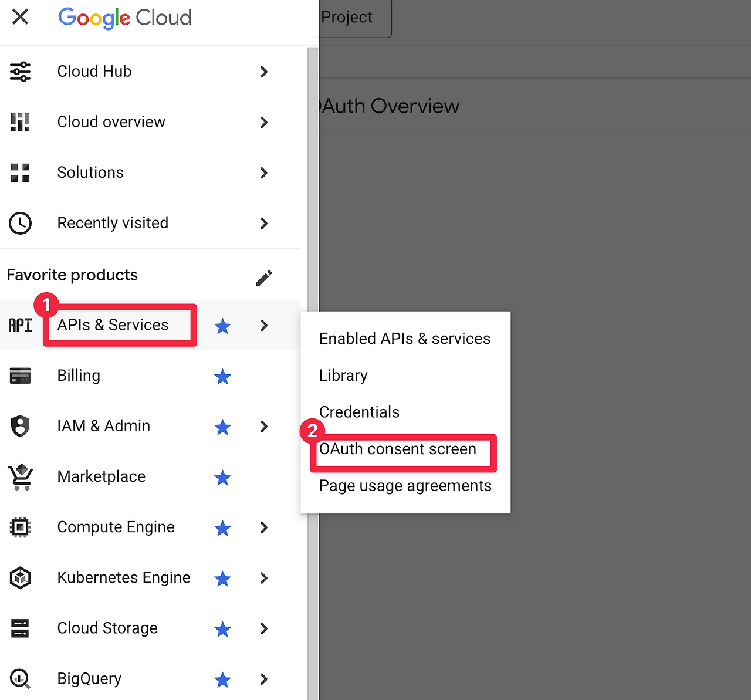Close the navigation menu with X icon

pos(20,17)
